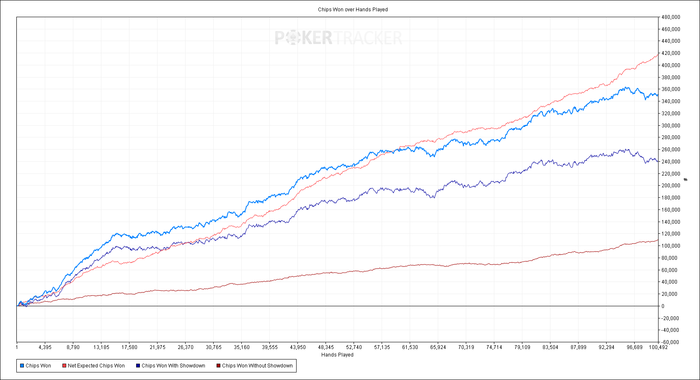
Task: Click the x-axis label '35,160'
Action: (x=242, y=347)
